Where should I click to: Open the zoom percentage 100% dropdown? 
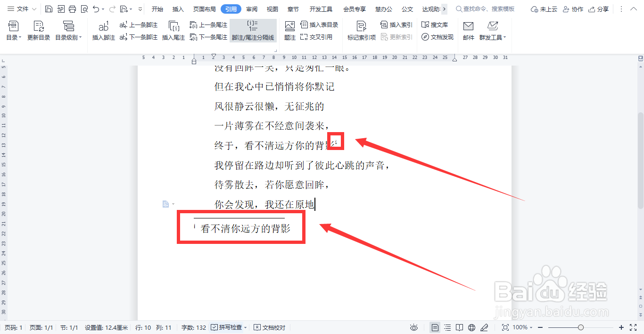(x=522, y=327)
